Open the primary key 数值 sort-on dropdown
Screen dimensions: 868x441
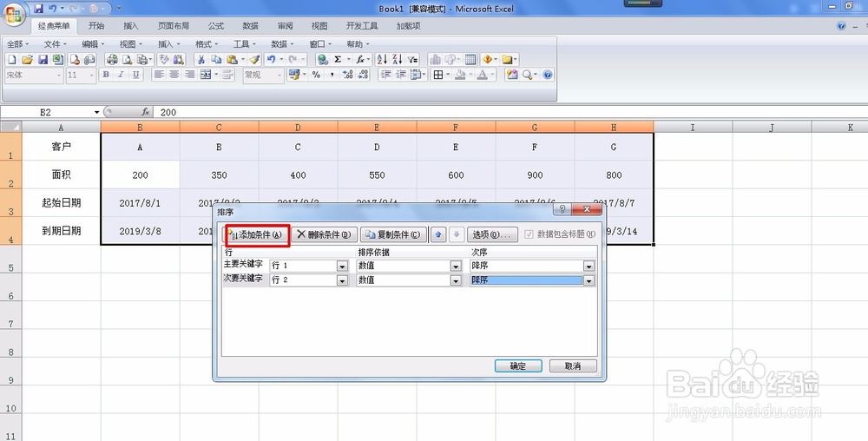(x=456, y=267)
